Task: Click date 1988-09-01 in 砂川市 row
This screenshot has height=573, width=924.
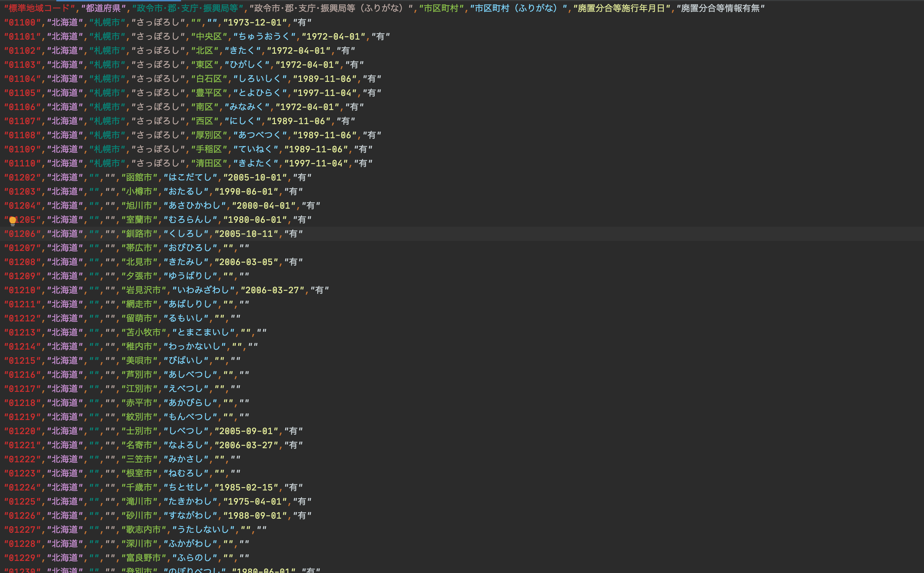Action: 254,515
